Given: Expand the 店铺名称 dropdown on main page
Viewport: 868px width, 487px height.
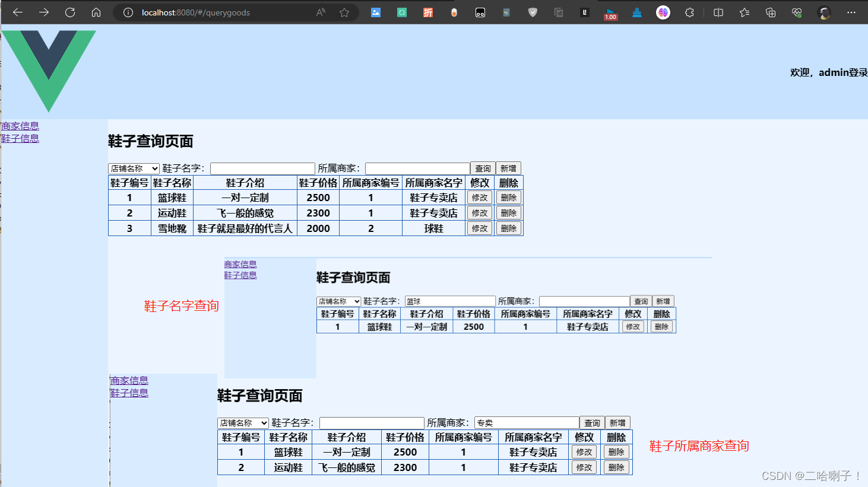Looking at the screenshot, I should click(x=134, y=168).
